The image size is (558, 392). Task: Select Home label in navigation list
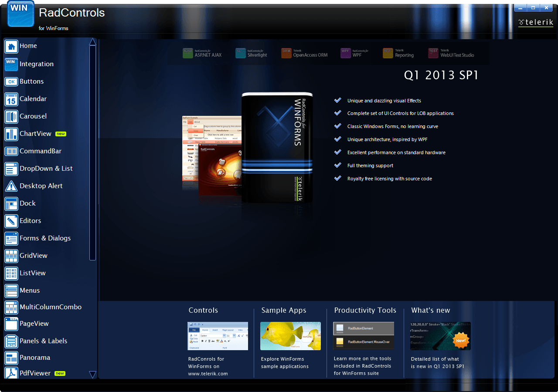click(28, 46)
